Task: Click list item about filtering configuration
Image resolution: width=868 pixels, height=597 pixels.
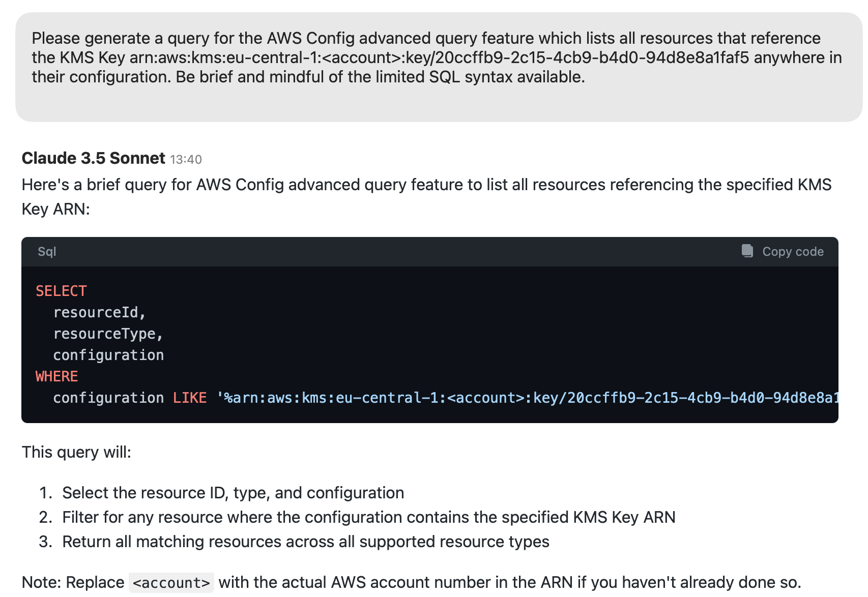Action: (x=369, y=517)
